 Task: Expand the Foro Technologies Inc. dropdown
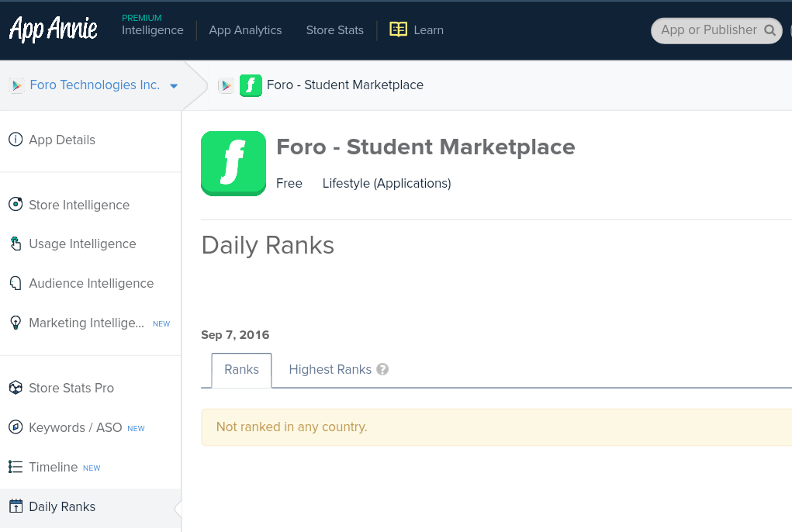[174, 86]
